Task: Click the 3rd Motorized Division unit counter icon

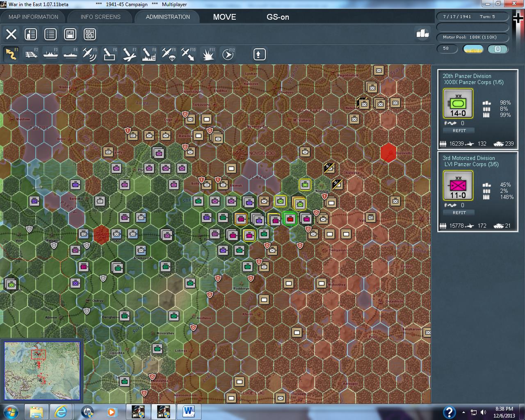Action: click(458, 185)
